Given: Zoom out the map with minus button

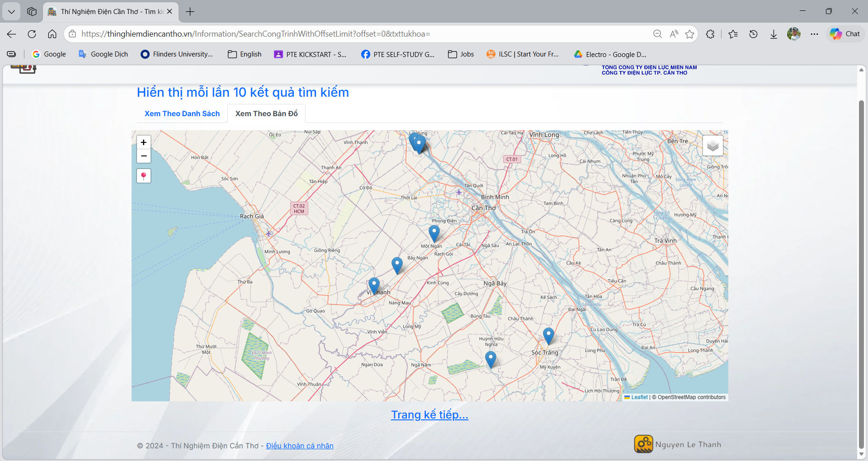Looking at the screenshot, I should click(x=144, y=156).
